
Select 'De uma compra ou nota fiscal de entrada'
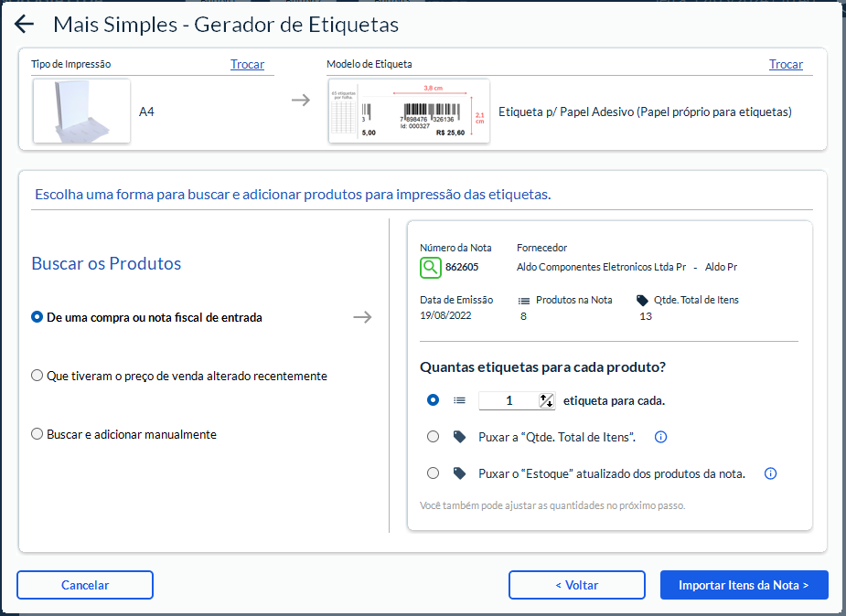37,317
